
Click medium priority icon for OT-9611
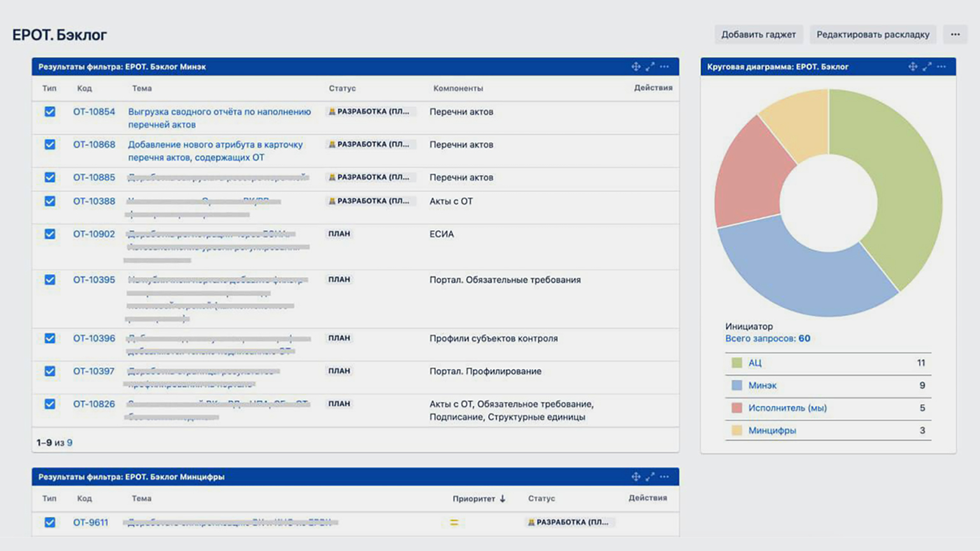[x=454, y=522]
